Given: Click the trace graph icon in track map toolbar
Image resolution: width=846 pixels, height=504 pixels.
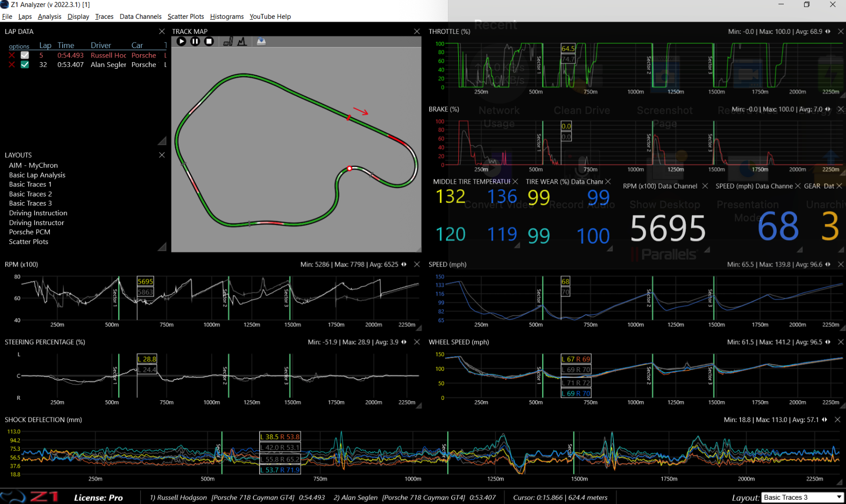Looking at the screenshot, I should [242, 41].
